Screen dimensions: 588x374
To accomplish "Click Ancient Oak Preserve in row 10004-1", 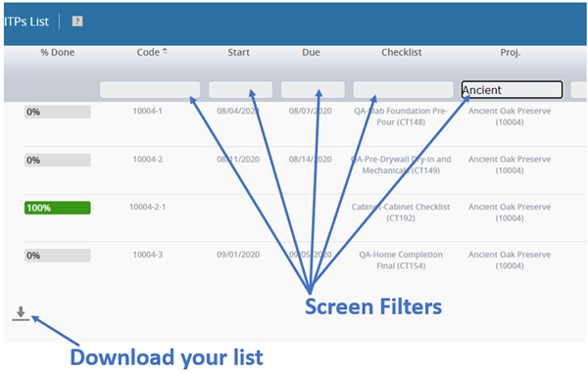I will pyautogui.click(x=510, y=117).
